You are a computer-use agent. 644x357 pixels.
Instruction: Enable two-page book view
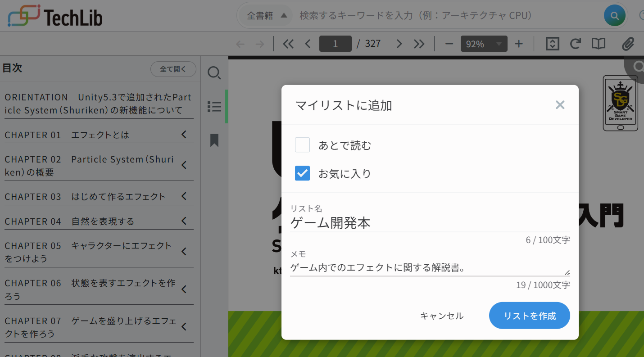coord(598,44)
